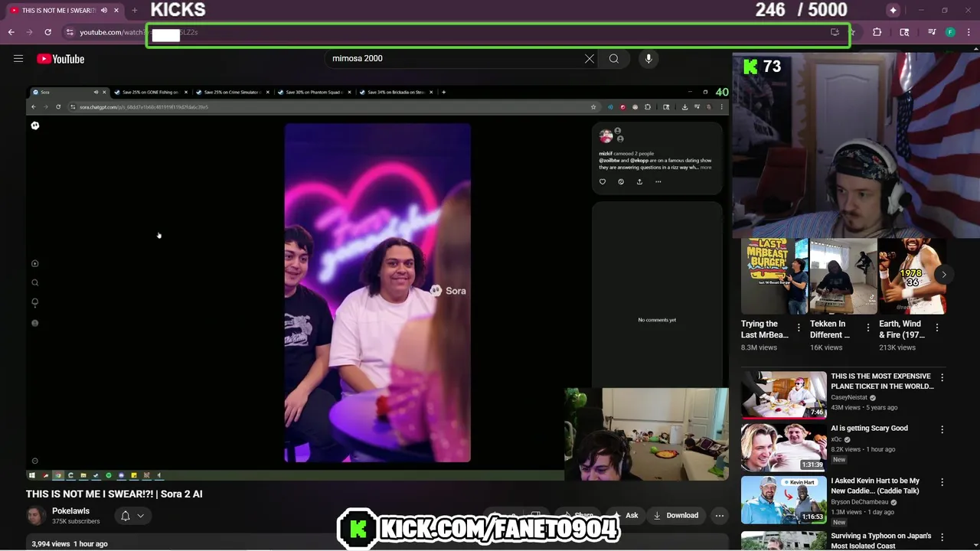Open Most Expensive Plane Ticket video thumbnail

(783, 394)
